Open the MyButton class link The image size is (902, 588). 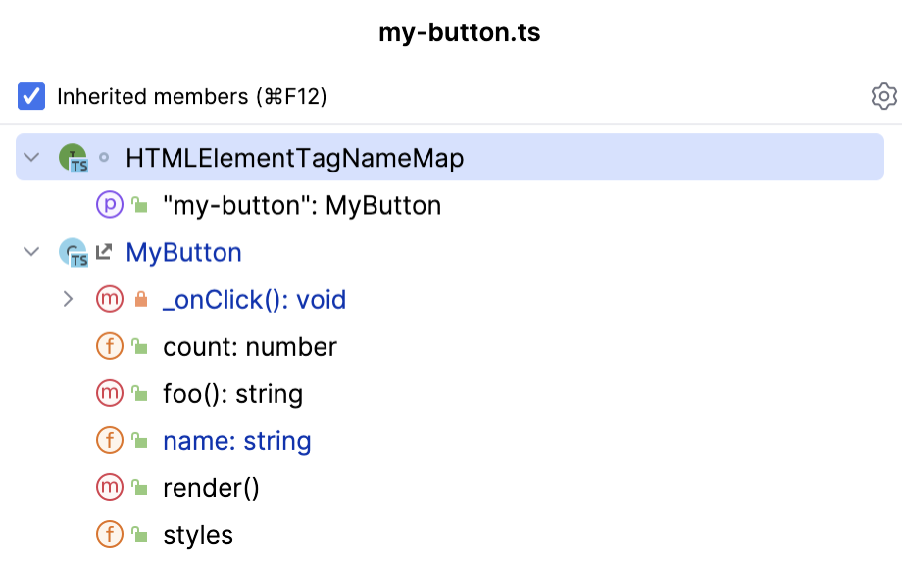[183, 252]
